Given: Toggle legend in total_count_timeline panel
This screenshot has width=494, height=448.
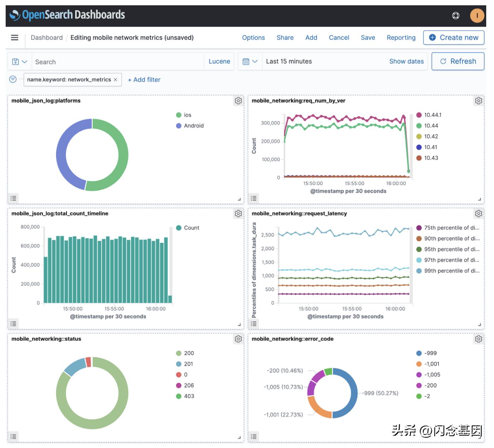Looking at the screenshot, I should 13,324.
